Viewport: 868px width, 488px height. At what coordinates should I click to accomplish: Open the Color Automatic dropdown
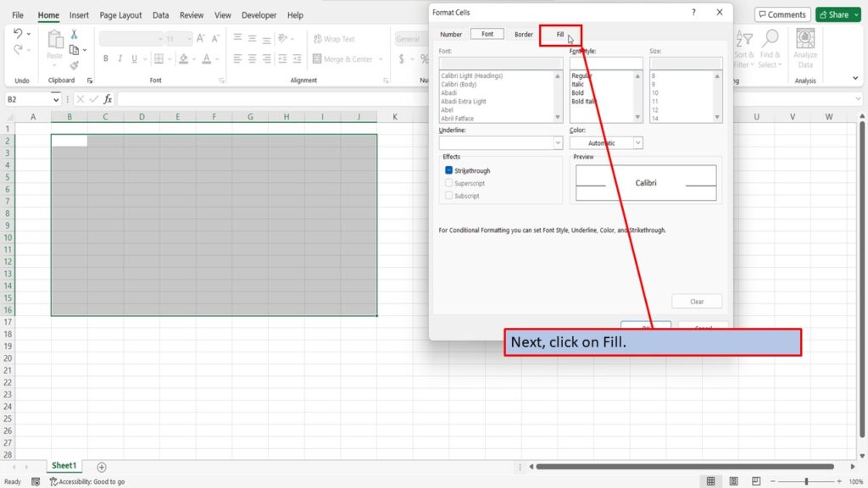[x=637, y=142]
